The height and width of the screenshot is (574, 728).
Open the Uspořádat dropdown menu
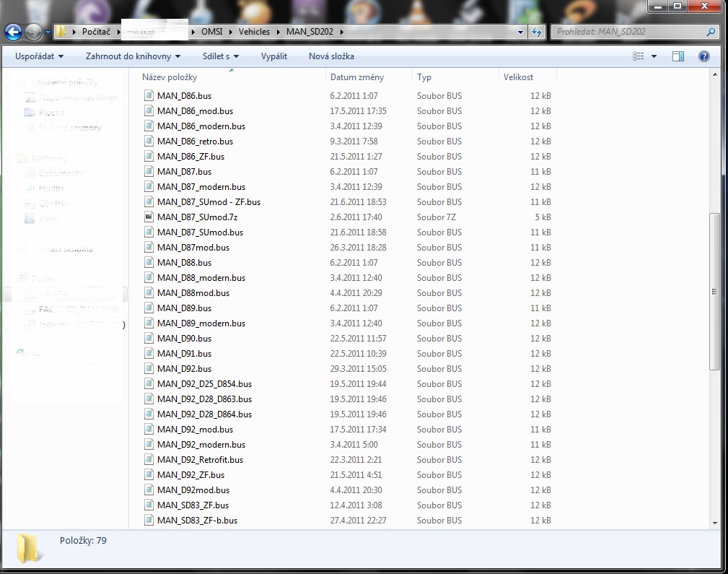pos(39,56)
